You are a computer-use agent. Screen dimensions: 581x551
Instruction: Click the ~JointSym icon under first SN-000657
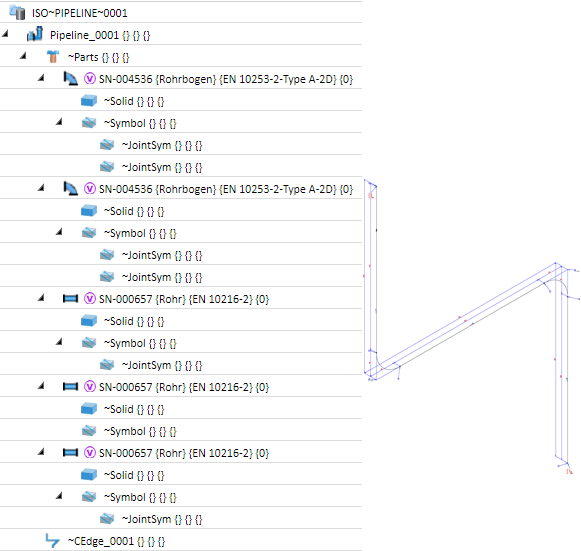tap(107, 365)
